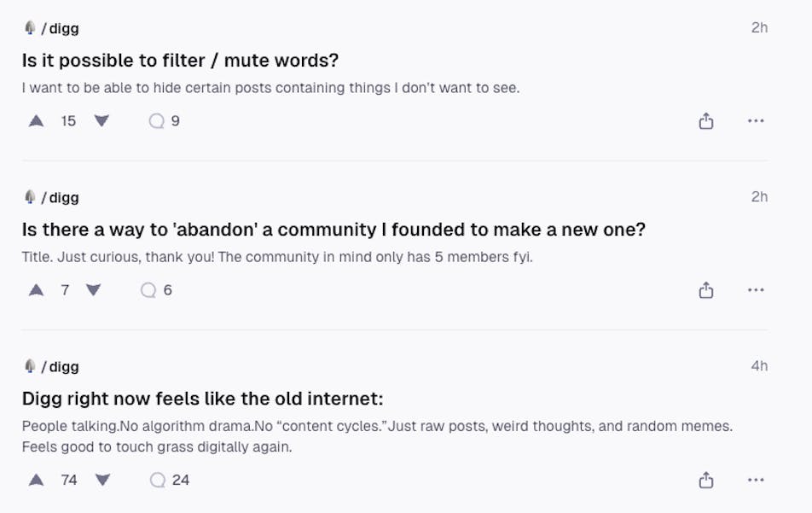The image size is (812, 513).
Task: Expand more options for abandon community post
Action: (756, 290)
